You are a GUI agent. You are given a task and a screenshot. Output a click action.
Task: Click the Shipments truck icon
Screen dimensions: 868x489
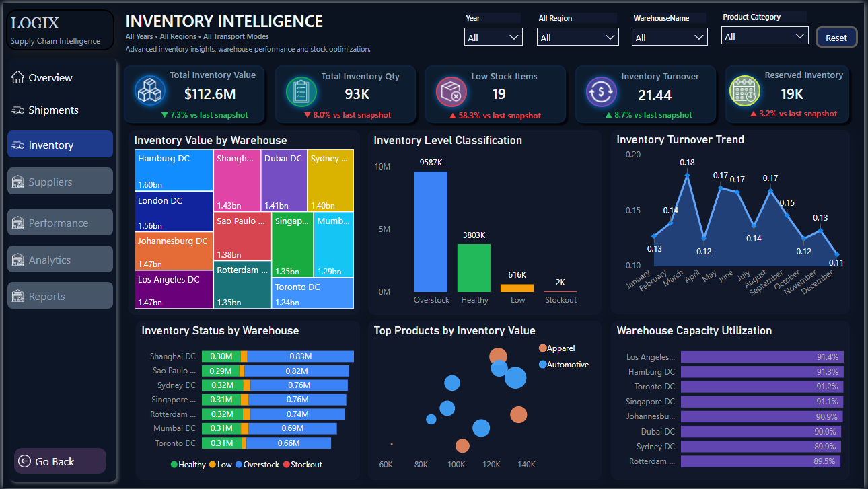[x=18, y=110]
